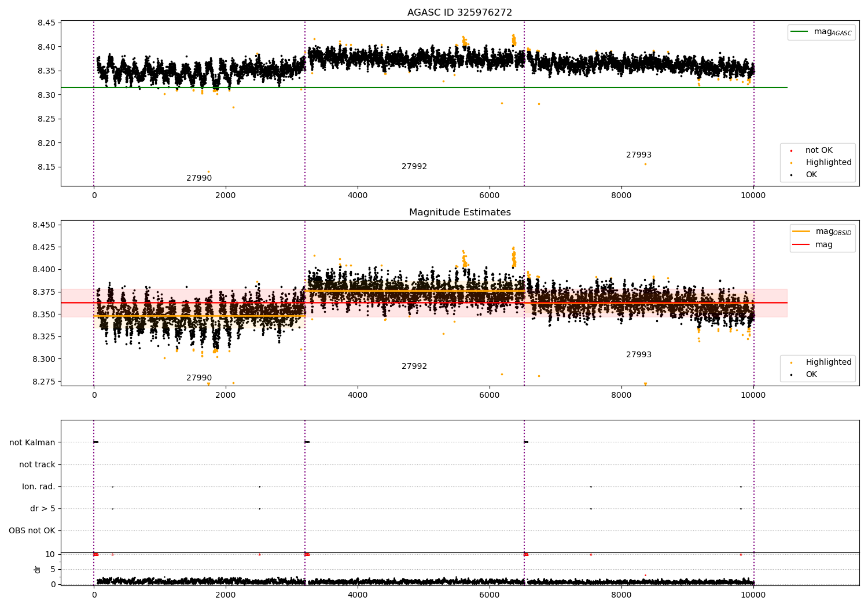Click the 'not track' axis label
The height and width of the screenshot is (608, 868).
pos(37,464)
